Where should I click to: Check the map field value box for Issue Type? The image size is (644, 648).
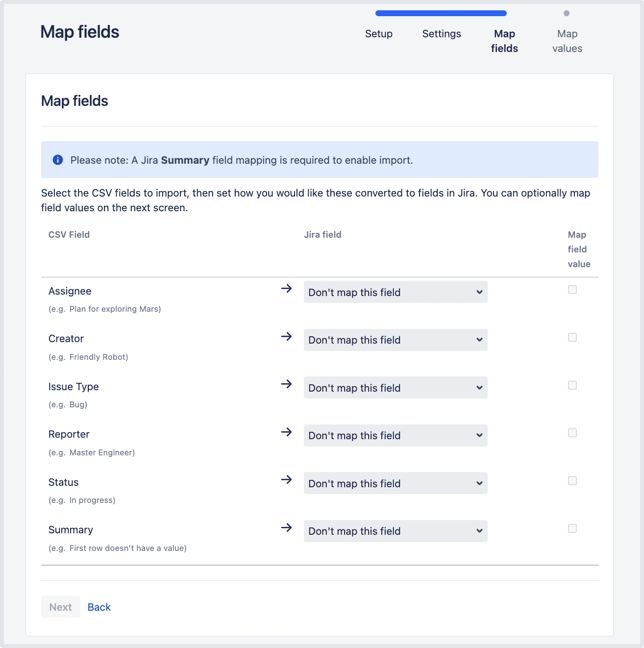pos(572,385)
